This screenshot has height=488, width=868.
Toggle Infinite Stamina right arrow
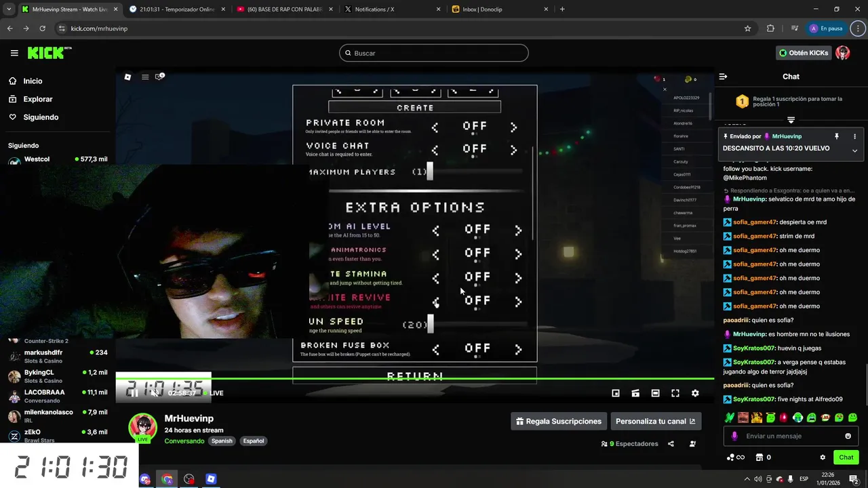click(x=518, y=278)
